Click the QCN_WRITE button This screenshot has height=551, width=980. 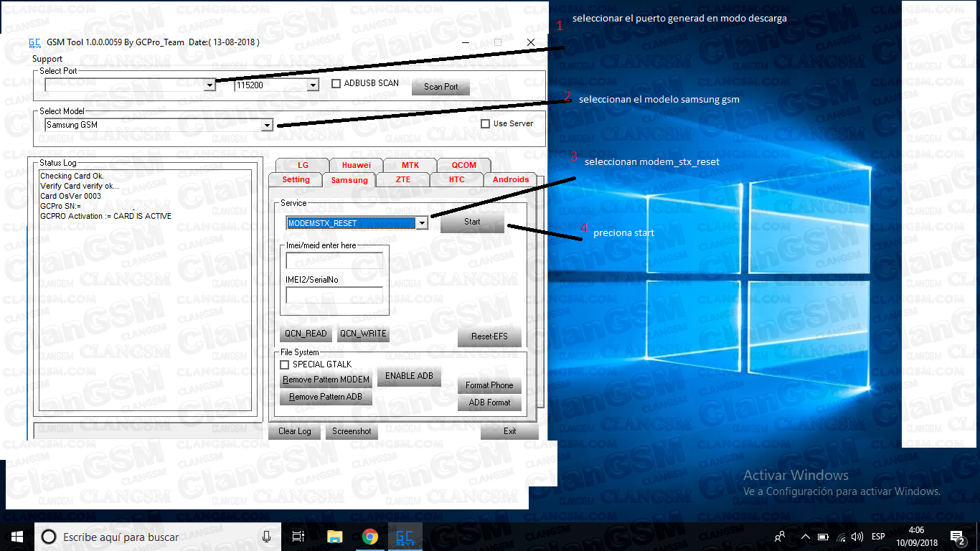(x=363, y=334)
